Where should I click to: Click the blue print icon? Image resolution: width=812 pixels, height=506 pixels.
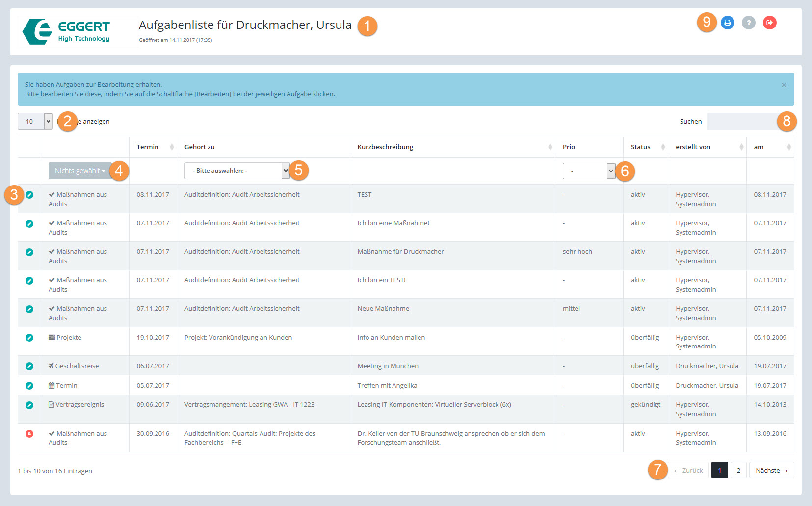727,23
